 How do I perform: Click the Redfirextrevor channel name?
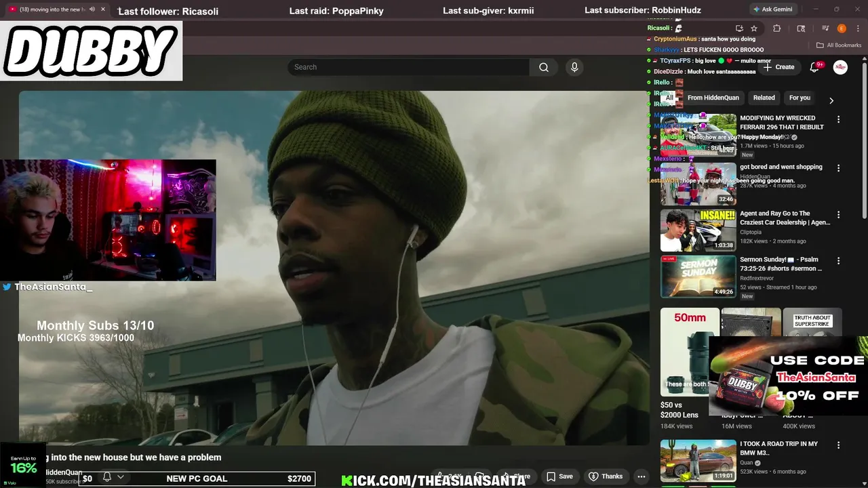tap(757, 278)
